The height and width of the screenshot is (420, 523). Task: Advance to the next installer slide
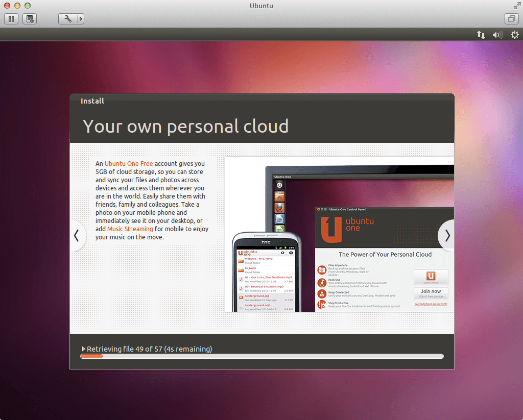point(446,236)
